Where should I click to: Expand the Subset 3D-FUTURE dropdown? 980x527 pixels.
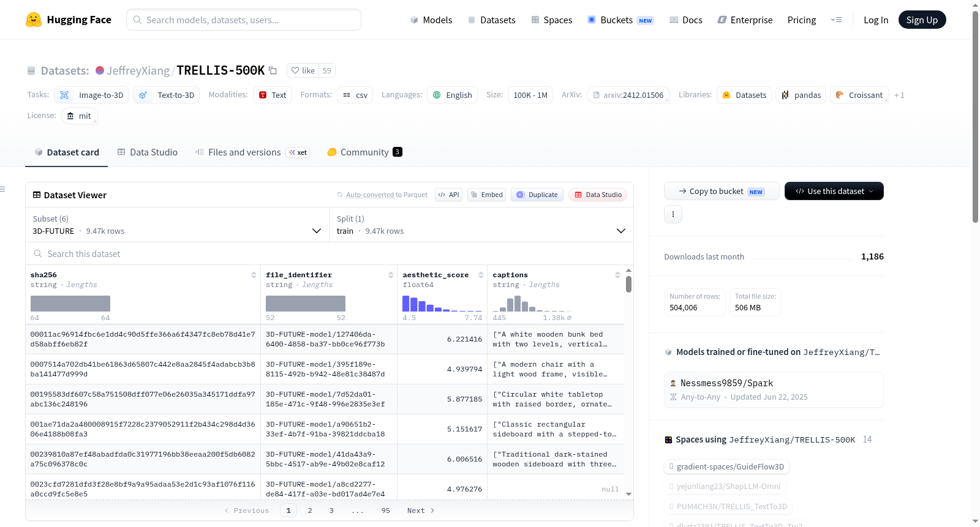point(177,225)
